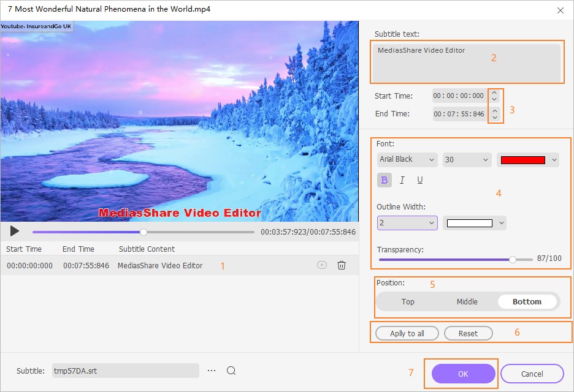574x392 pixels.
Task: Expand the font size 30 dropdown
Action: (x=467, y=160)
